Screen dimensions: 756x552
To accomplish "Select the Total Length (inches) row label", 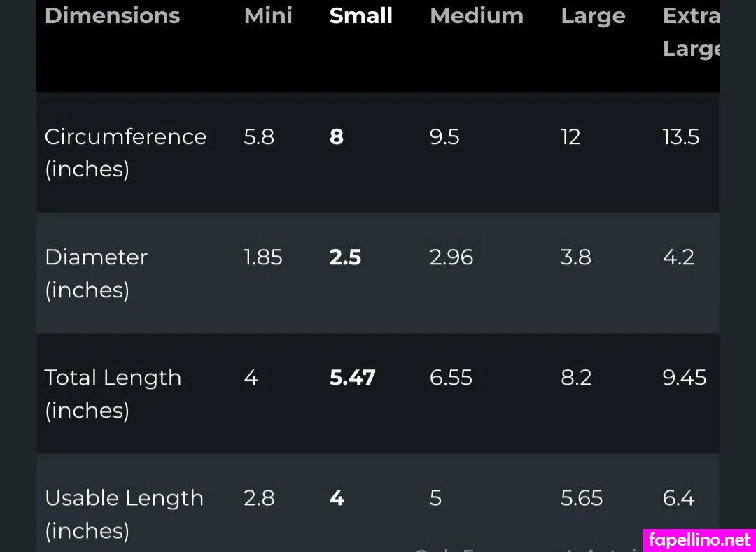I will [x=113, y=393].
